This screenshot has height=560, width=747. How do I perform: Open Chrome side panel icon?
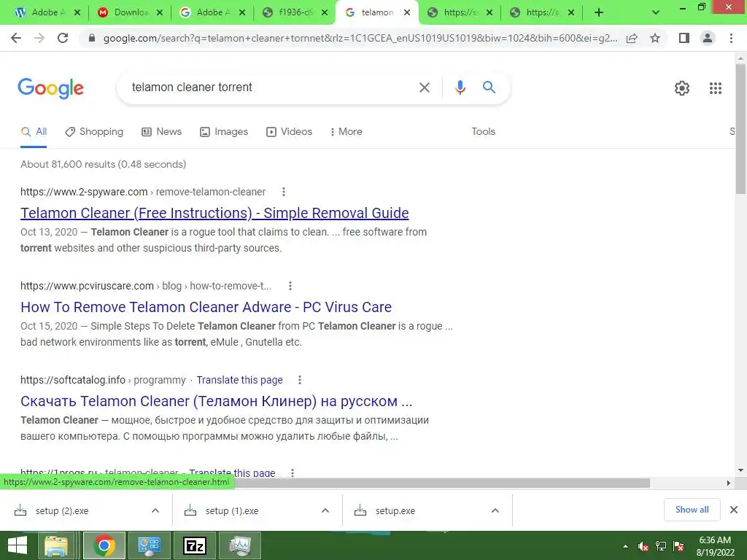click(684, 38)
